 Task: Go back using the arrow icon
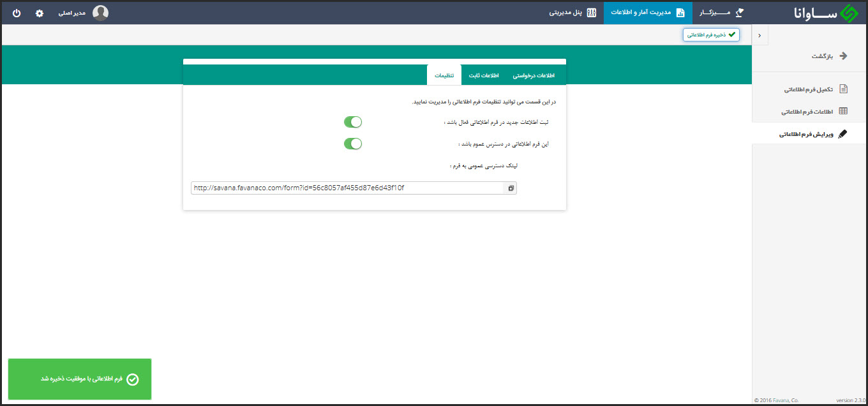click(843, 56)
